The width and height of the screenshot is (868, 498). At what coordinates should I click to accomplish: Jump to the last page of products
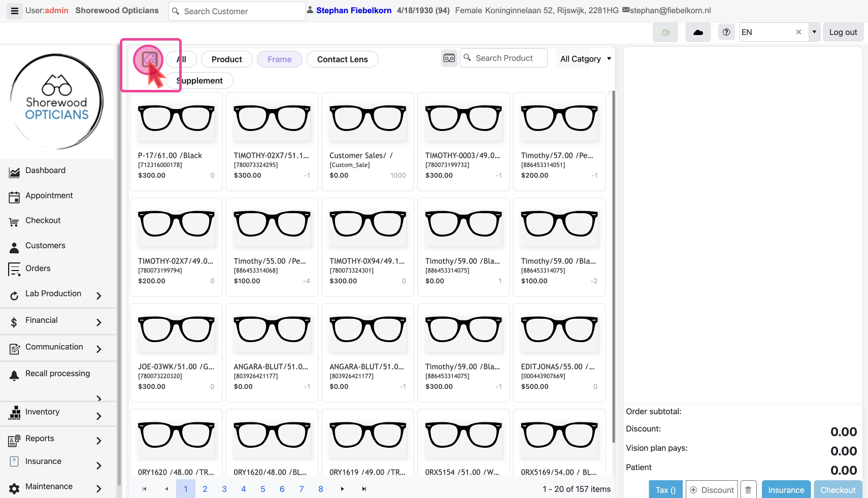[364, 489]
